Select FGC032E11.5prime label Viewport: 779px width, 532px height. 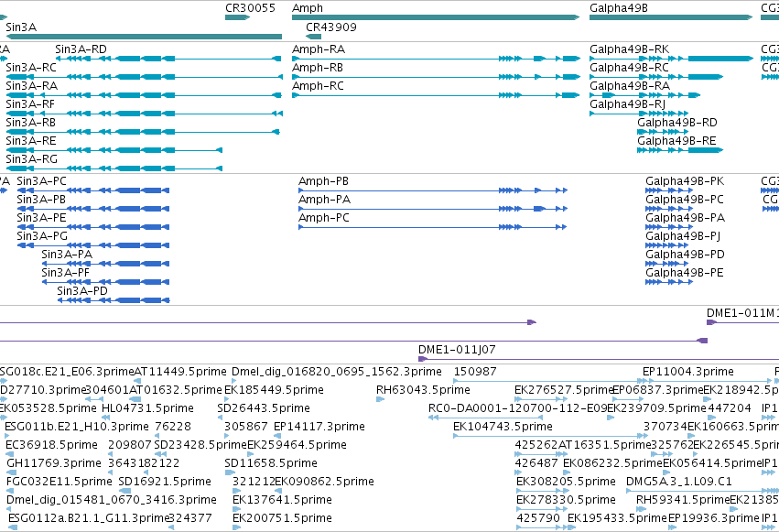tap(60, 483)
